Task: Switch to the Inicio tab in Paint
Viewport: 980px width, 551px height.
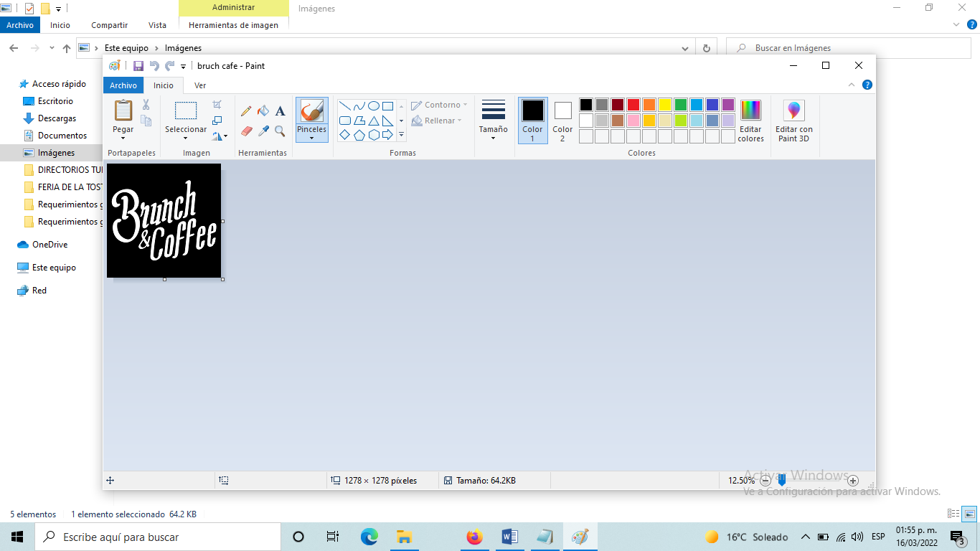Action: coord(164,85)
